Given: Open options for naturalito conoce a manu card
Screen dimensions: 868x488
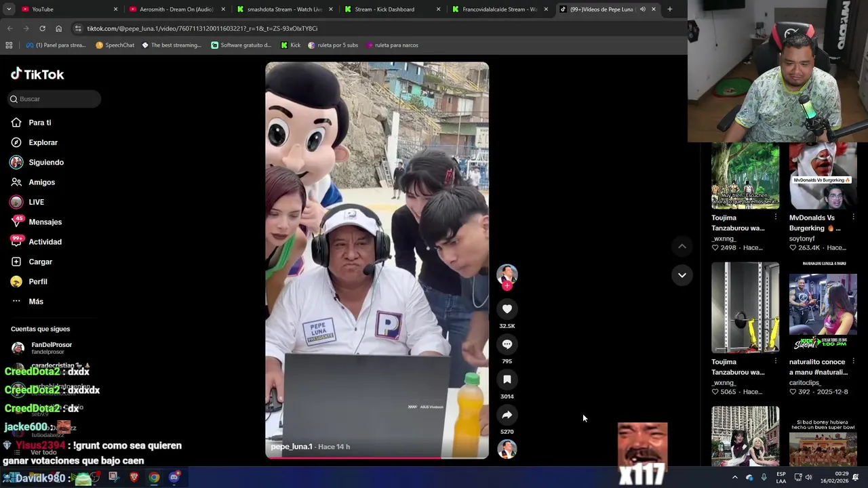Looking at the screenshot, I should [853, 361].
